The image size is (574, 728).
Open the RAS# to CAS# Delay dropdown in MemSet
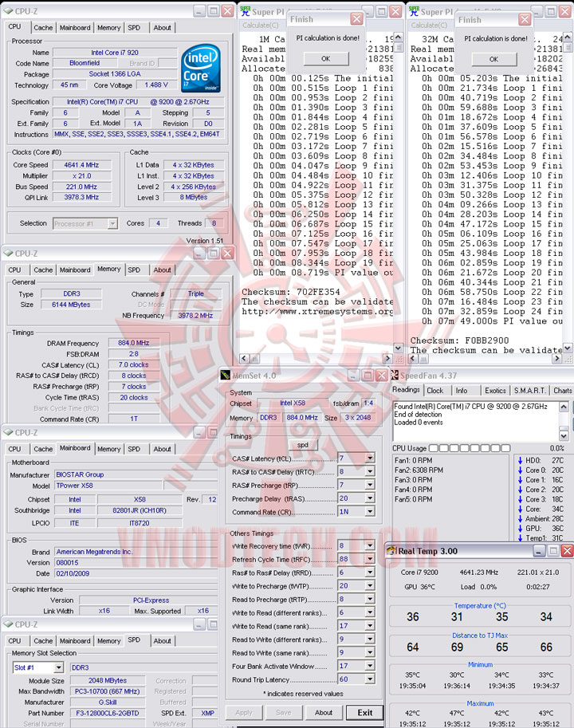(370, 472)
